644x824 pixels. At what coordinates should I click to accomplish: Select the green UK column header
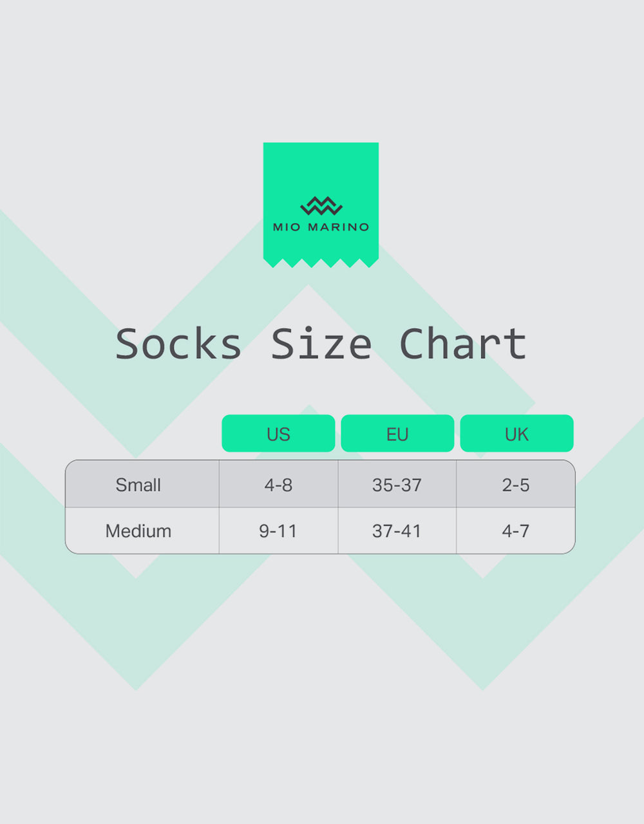pyautogui.click(x=516, y=433)
